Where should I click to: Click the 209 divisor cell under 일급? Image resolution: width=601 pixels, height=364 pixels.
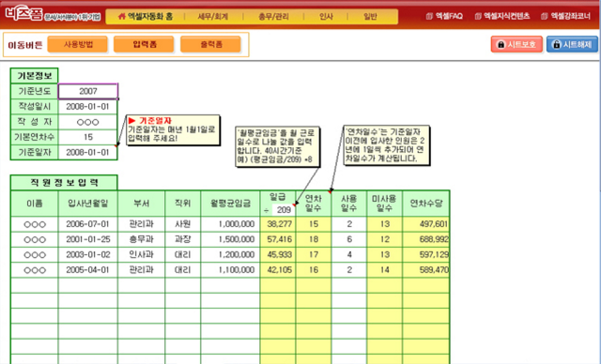(x=284, y=210)
